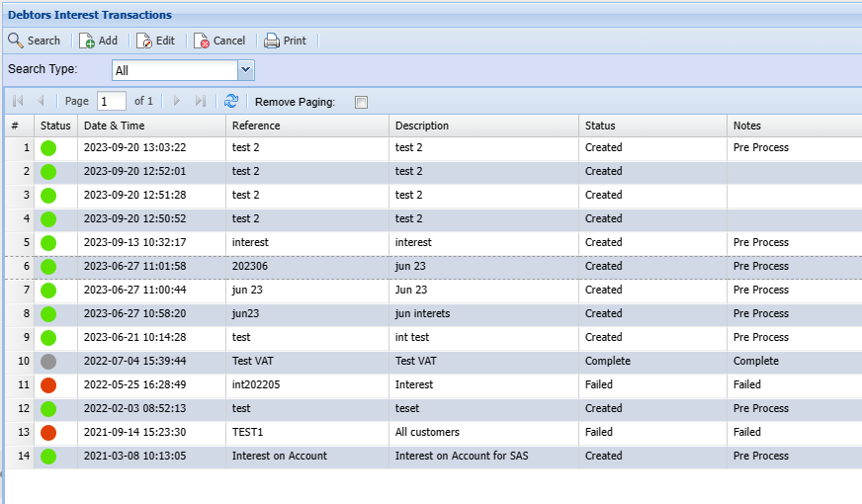Click the Description column header
Screen dimensions: 862x504
pyautogui.click(x=482, y=126)
